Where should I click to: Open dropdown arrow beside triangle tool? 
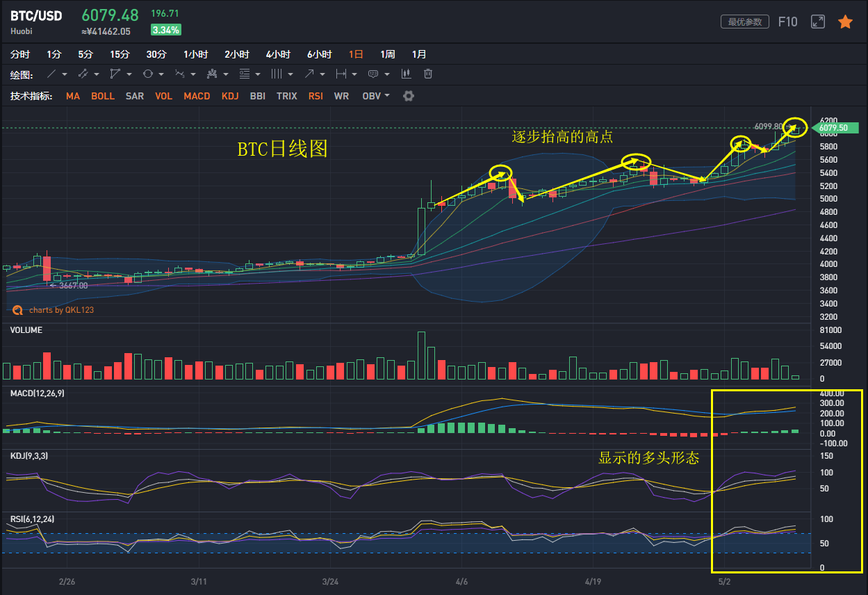click(x=129, y=74)
